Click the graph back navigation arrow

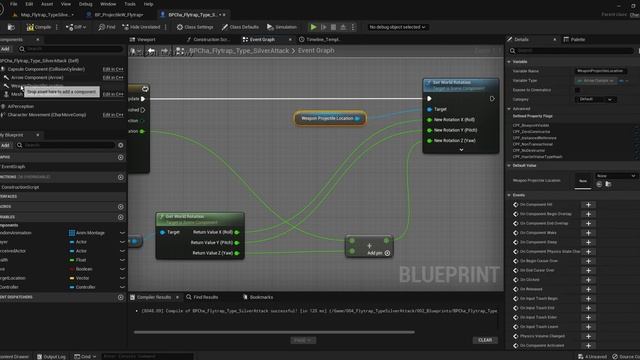pos(151,51)
